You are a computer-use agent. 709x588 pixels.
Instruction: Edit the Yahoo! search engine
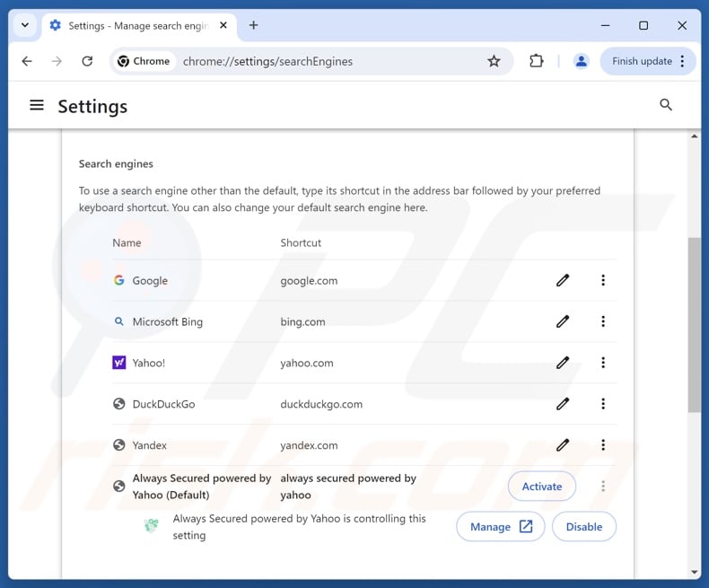563,363
